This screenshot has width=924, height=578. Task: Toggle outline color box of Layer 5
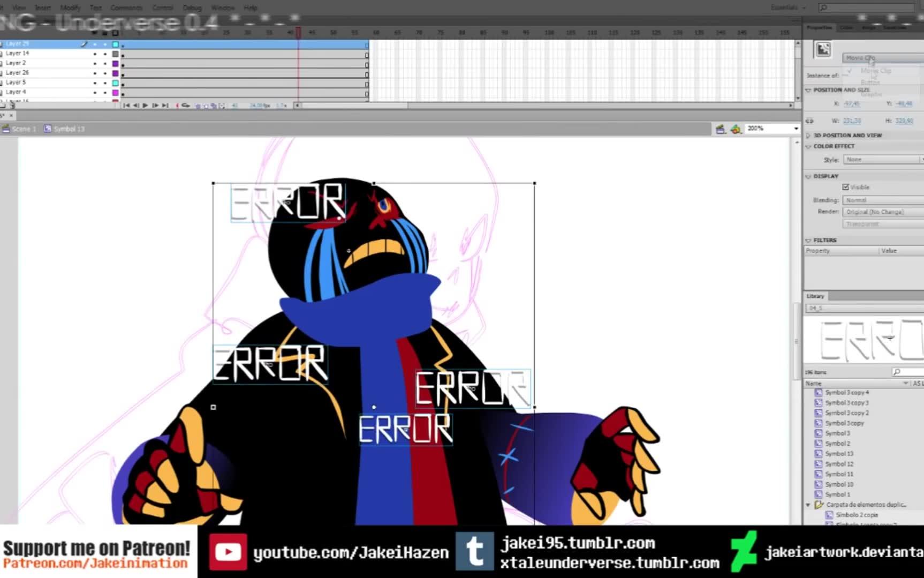click(x=115, y=82)
